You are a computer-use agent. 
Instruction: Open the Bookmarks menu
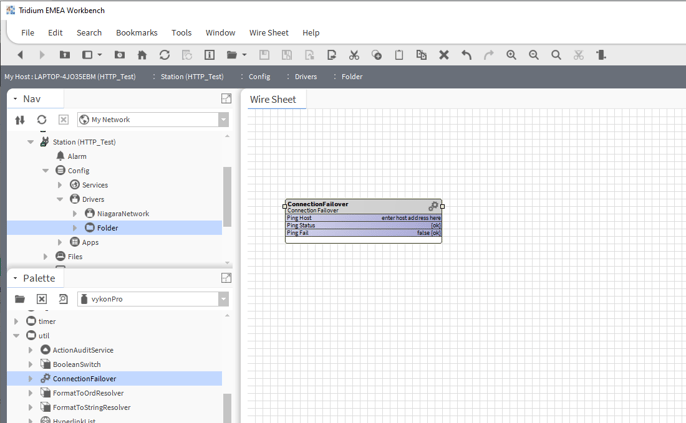pyautogui.click(x=136, y=33)
